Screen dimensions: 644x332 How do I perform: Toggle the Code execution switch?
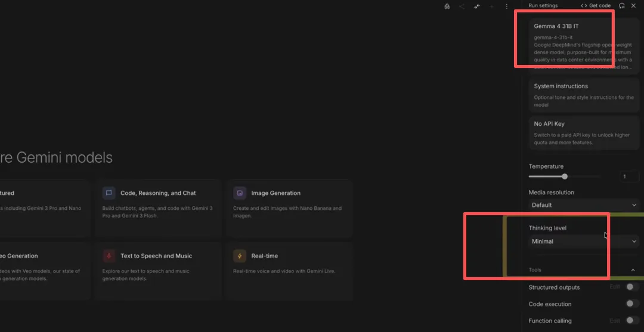[x=632, y=303]
